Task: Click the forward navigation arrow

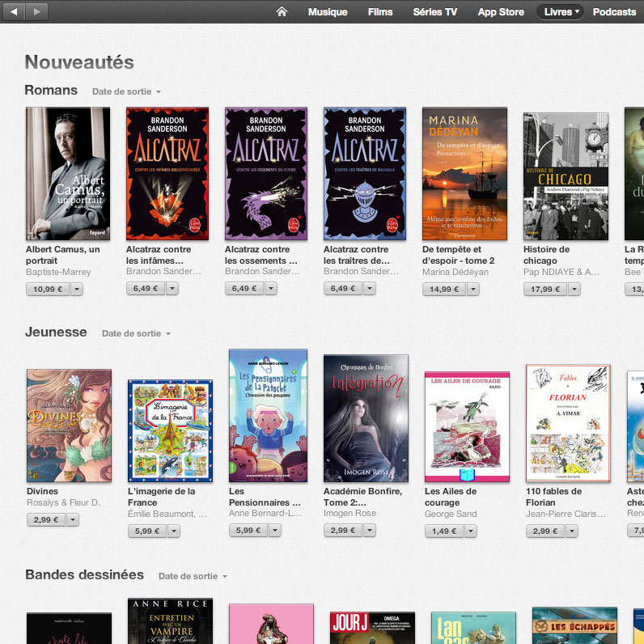Action: click(37, 11)
